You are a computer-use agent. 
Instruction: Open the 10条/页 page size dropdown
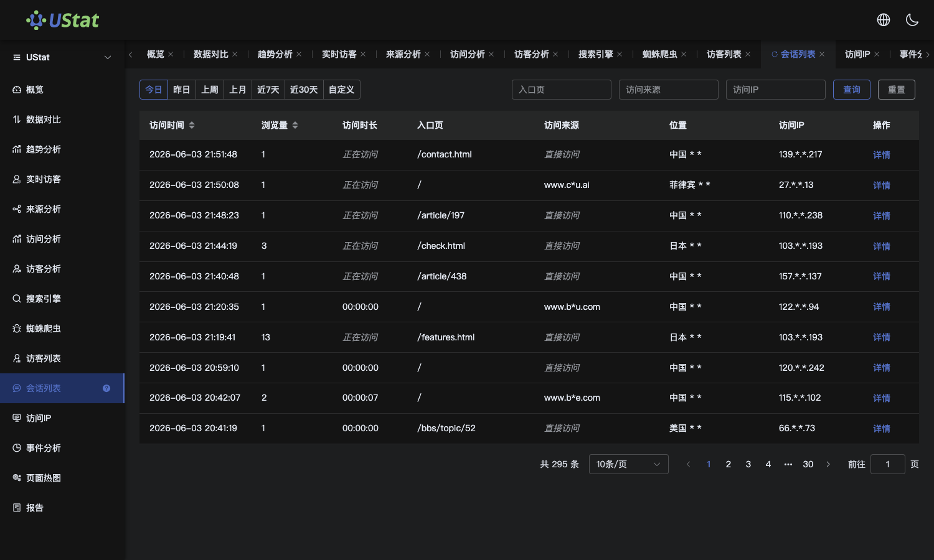tap(629, 464)
